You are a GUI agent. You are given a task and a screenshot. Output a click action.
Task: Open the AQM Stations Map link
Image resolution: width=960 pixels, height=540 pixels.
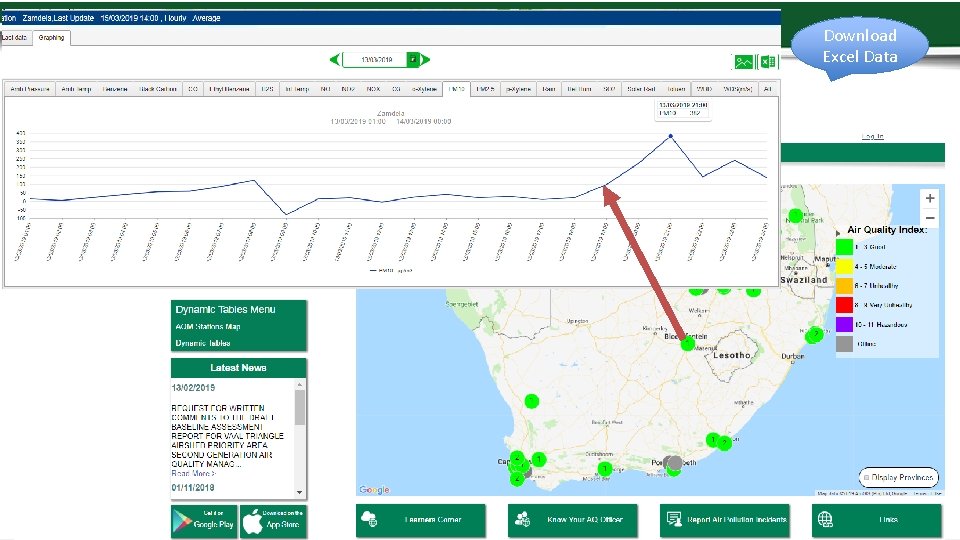(208, 326)
